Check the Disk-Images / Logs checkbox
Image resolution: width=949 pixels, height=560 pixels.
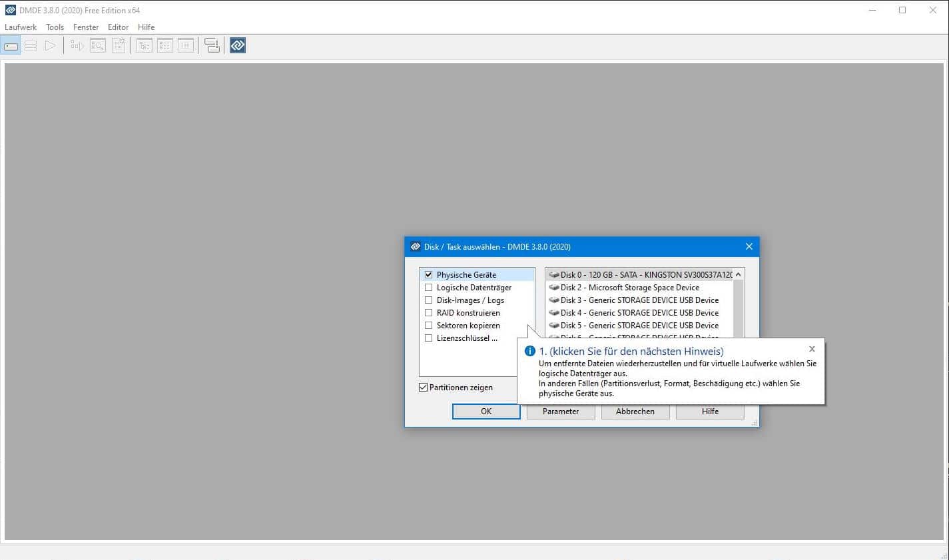pos(429,300)
